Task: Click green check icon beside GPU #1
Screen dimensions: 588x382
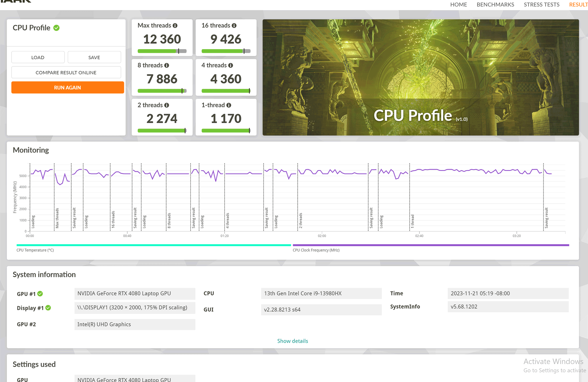Action: pos(40,294)
